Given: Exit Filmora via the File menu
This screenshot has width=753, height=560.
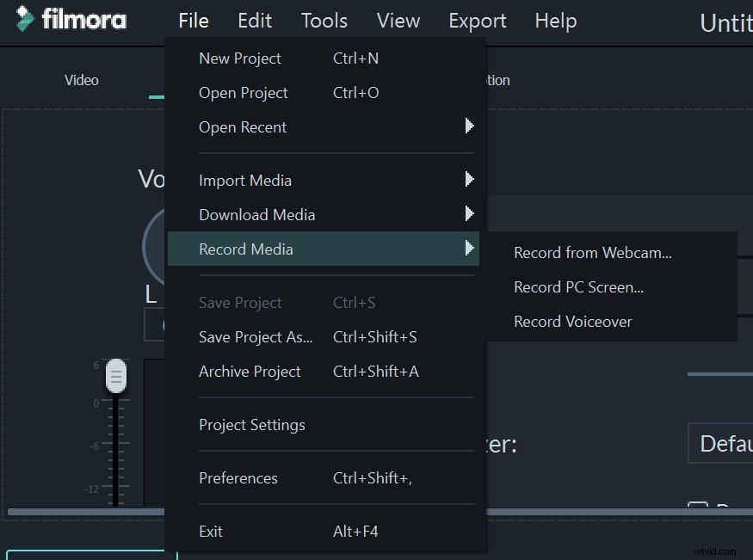Looking at the screenshot, I should (210, 531).
